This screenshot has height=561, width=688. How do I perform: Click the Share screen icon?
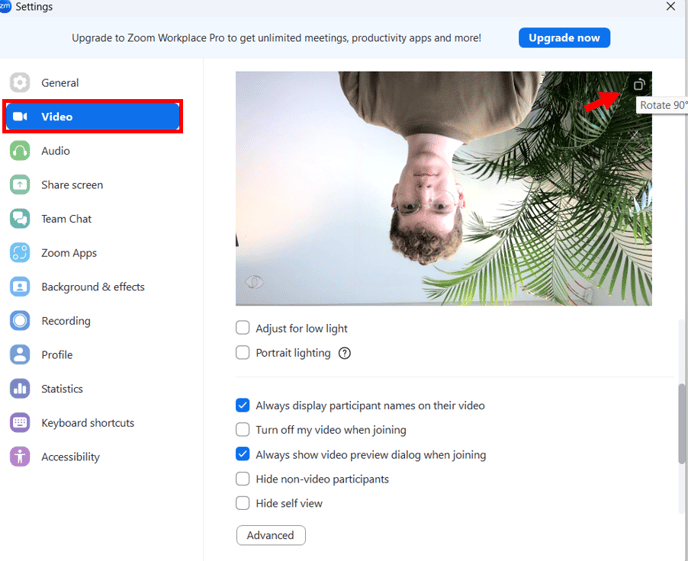[20, 185]
